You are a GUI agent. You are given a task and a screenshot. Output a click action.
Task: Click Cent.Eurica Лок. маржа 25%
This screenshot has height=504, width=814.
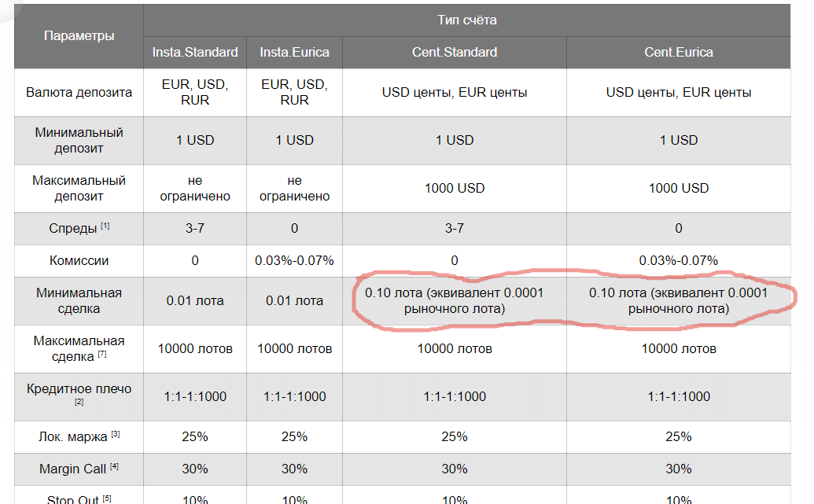click(679, 436)
